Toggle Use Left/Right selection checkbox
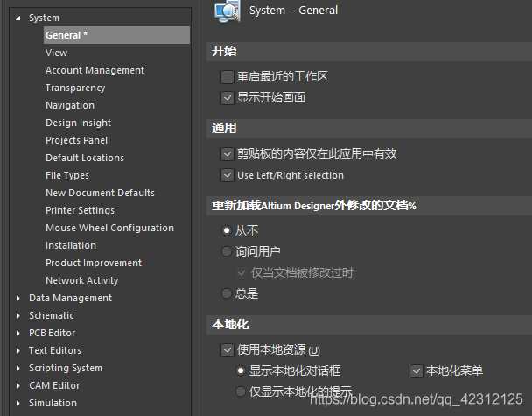Image resolution: width=532 pixels, height=416 pixels. tap(227, 175)
